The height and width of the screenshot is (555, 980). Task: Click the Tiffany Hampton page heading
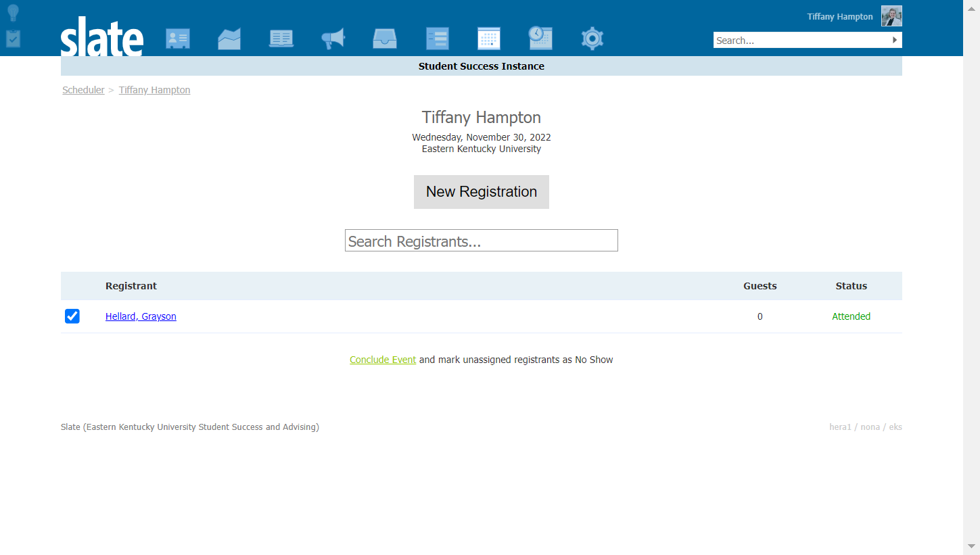[x=482, y=118]
